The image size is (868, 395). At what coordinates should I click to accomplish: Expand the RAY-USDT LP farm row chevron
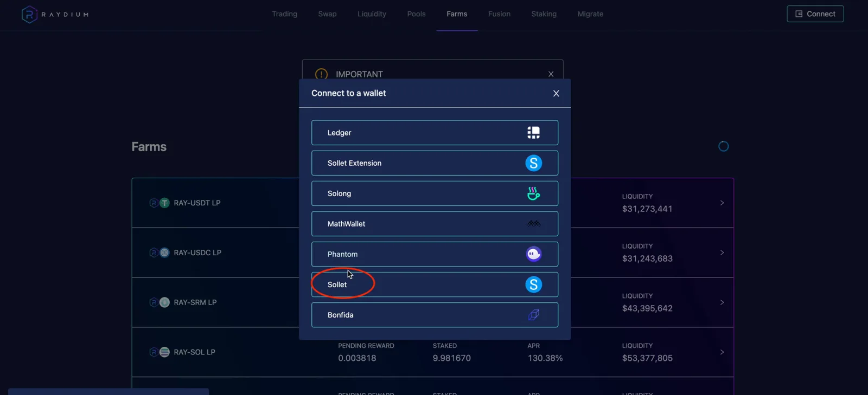pos(722,203)
